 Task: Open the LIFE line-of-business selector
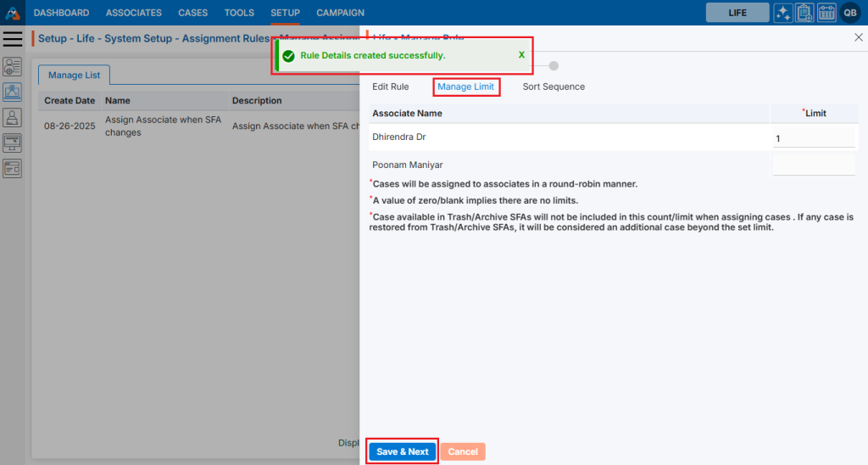point(737,13)
